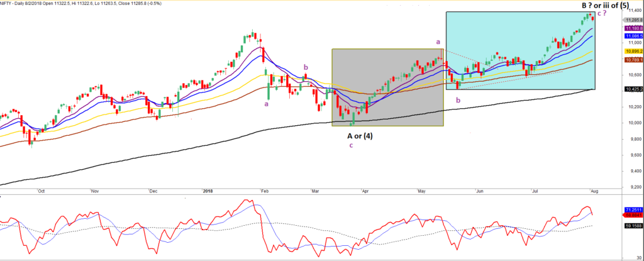Select the purple 11,180.8 moving average label

(x=633, y=28)
